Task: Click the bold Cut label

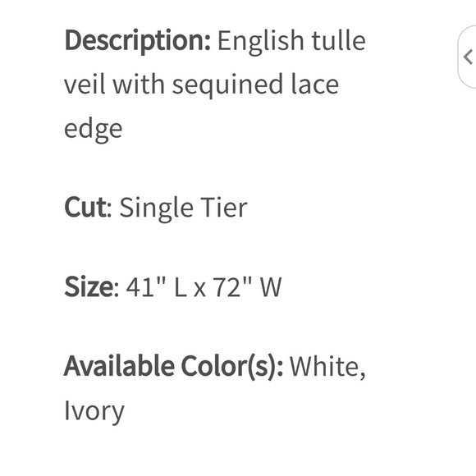Action: tap(88, 208)
